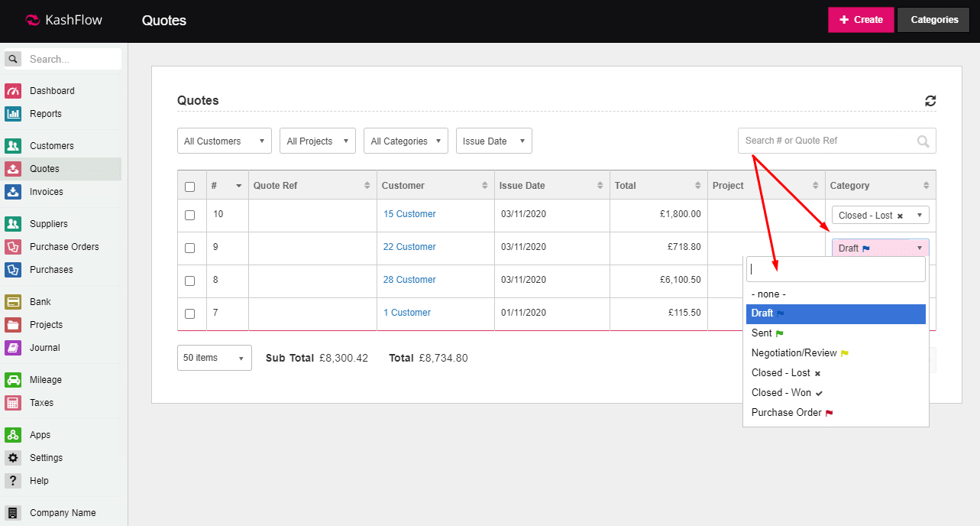980x526 pixels.
Task: Tick the checkbox for quote 10
Action: click(x=190, y=216)
